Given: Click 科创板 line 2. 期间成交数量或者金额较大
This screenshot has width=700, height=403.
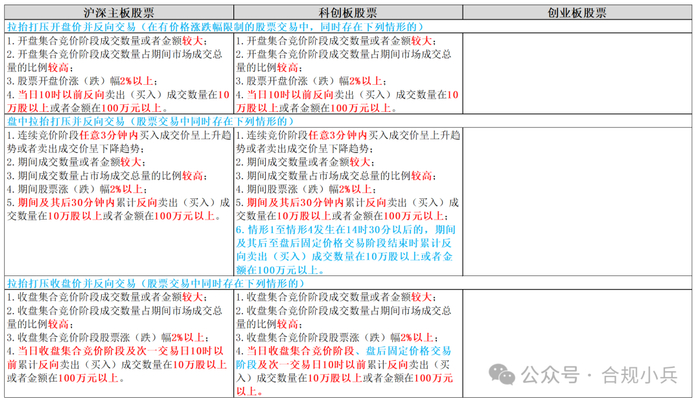Looking at the screenshot, I should [306, 162].
